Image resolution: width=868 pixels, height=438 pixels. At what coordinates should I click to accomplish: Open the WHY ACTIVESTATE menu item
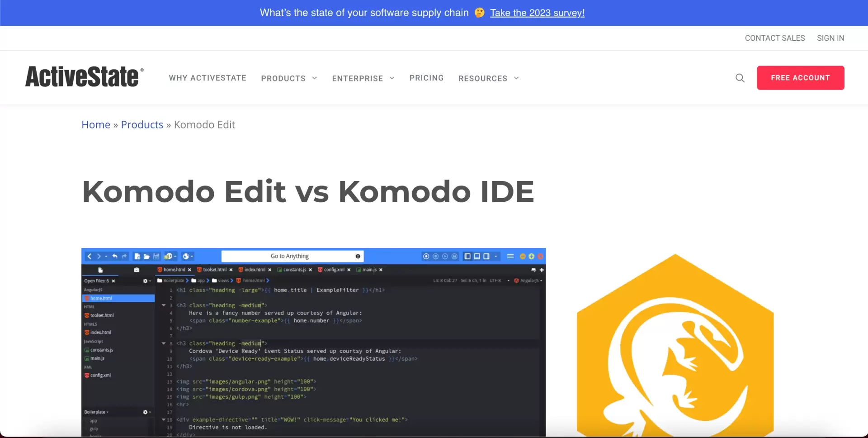[208, 78]
